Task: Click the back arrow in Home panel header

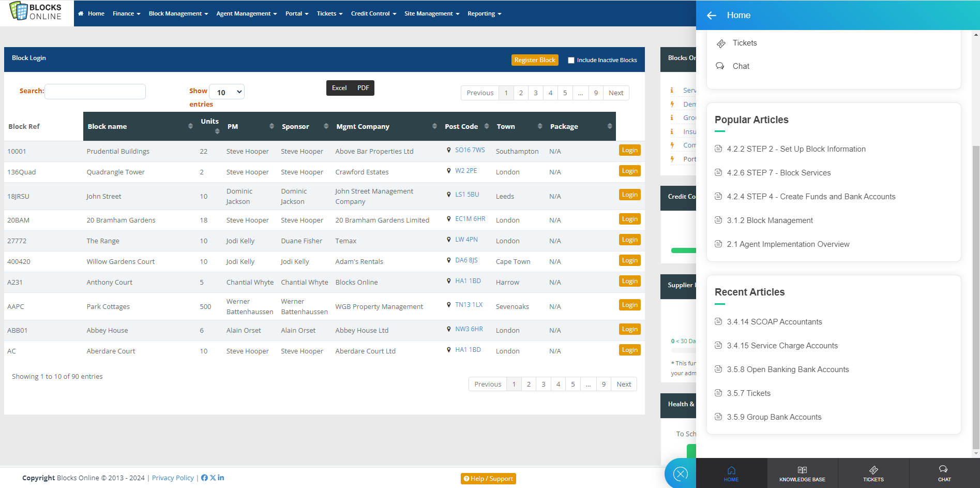Action: [712, 16]
